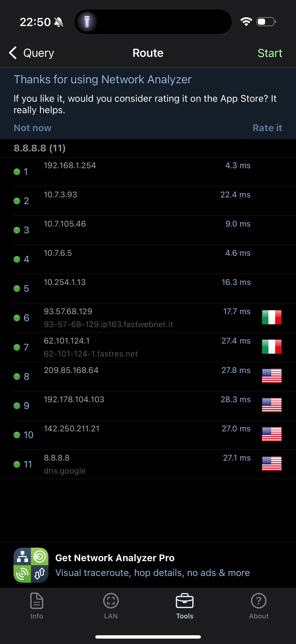Tap the Network Analyzer Pro app icon
296x644 pixels.
coord(31,565)
